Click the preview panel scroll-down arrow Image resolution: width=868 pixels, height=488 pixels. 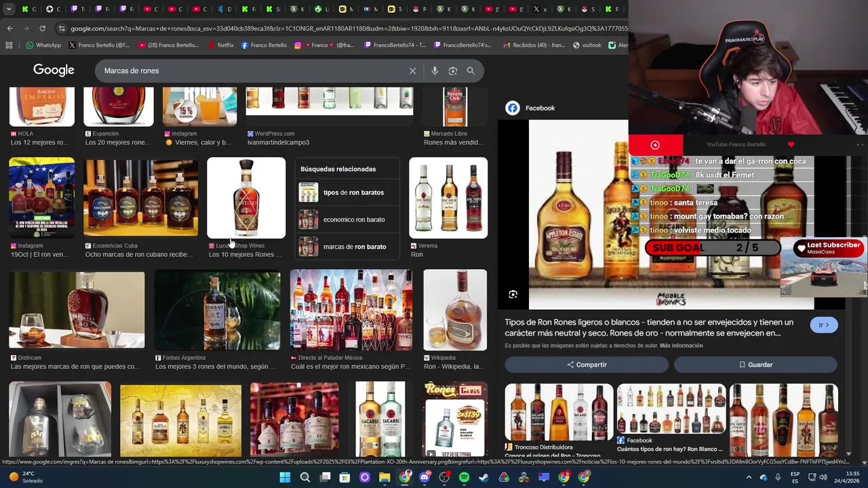tap(848, 453)
